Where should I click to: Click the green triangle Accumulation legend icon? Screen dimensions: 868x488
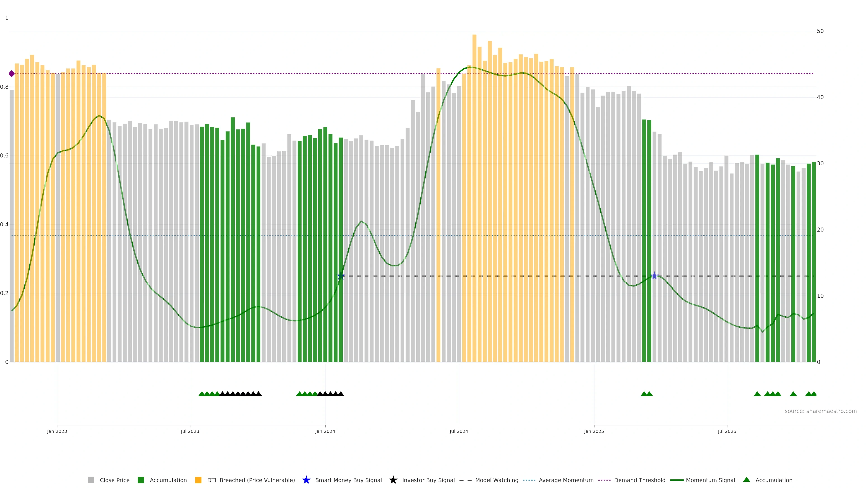tap(746, 480)
